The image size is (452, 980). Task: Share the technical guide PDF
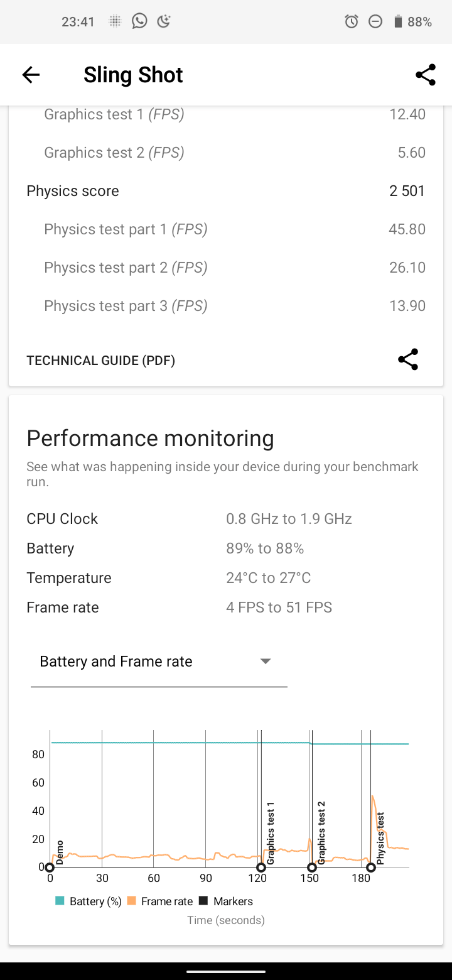(408, 360)
